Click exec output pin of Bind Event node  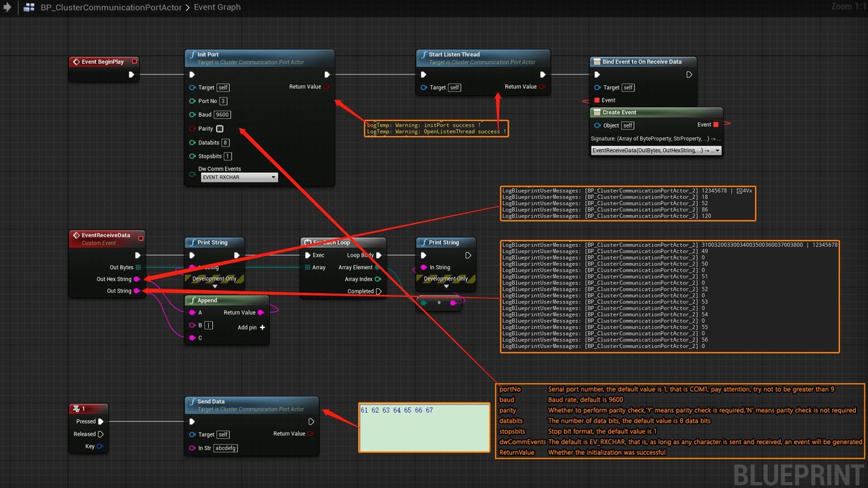pyautogui.click(x=689, y=75)
